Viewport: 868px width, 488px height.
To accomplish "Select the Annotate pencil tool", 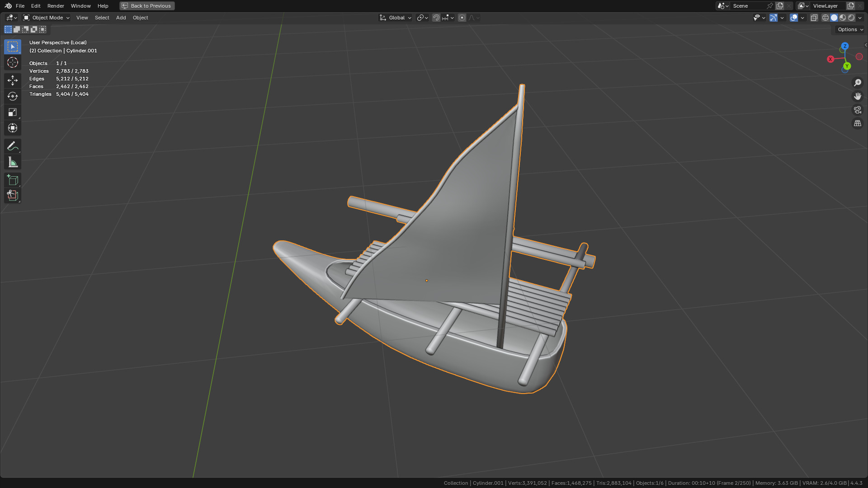I will point(12,146).
